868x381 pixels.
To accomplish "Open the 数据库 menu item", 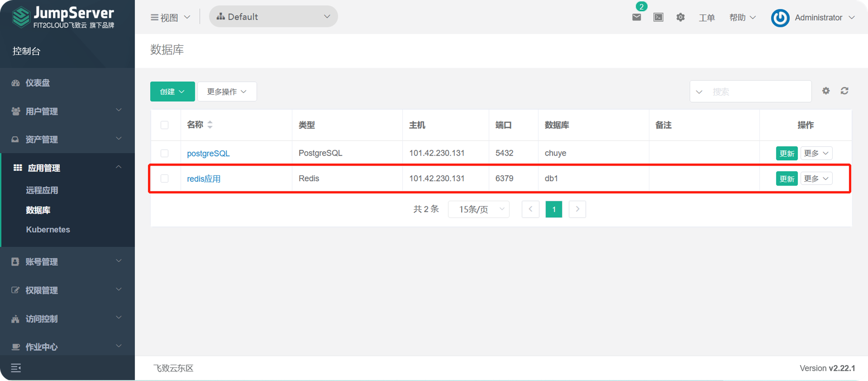I will pos(38,210).
